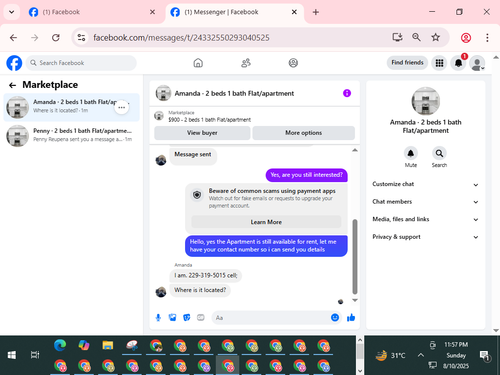
Task: Click the listing thumbnail in the right panel
Action: click(426, 101)
